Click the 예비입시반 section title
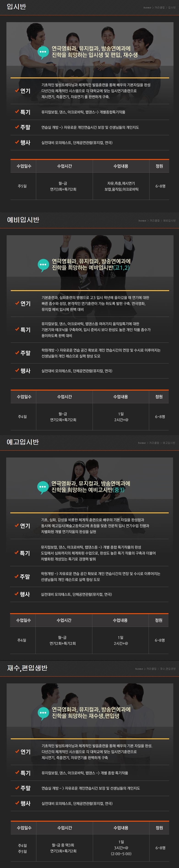Viewport: 179px width, 868px height. [x=23, y=220]
